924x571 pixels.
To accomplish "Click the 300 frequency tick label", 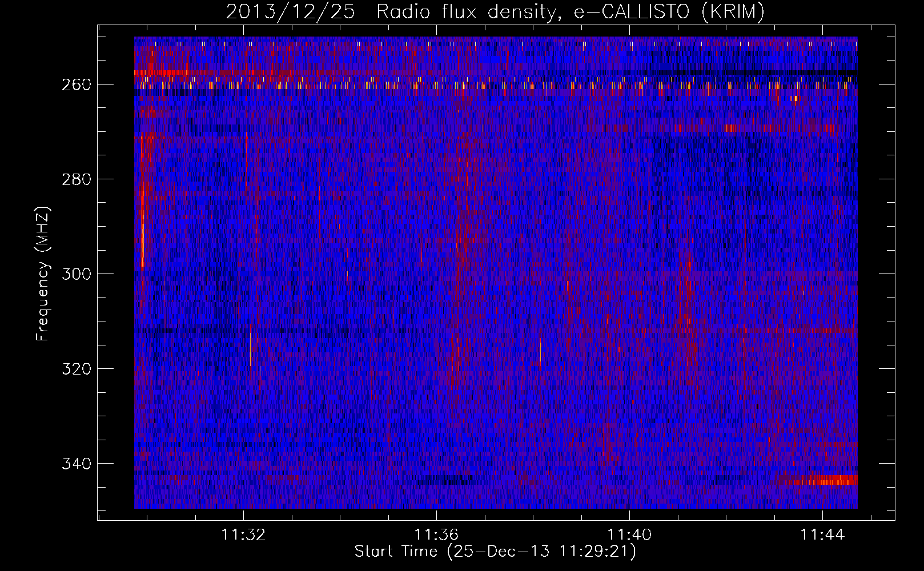I will [x=76, y=274].
